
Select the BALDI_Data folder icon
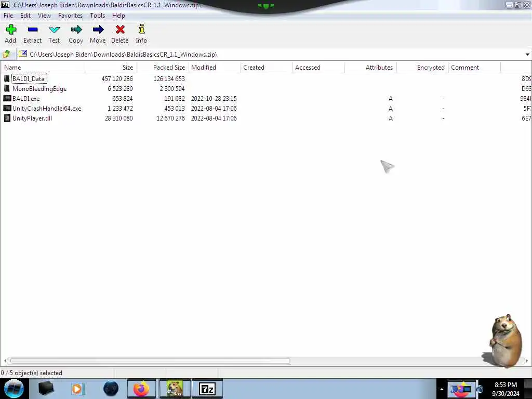(7, 79)
